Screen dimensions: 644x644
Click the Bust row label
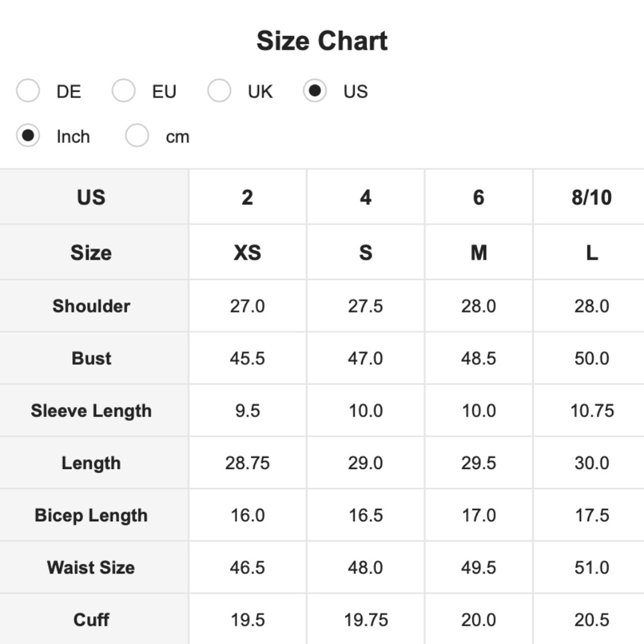91,358
